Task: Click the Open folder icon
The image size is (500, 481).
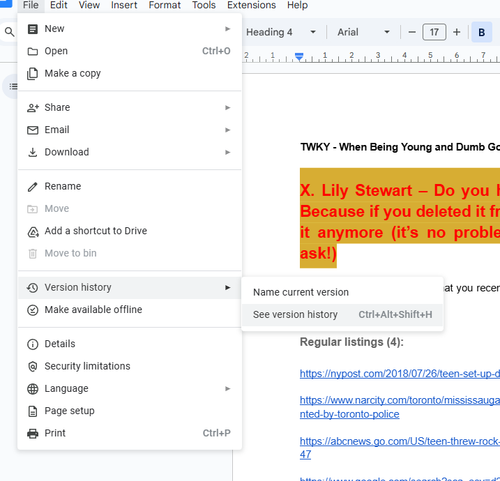Action: tap(32, 51)
